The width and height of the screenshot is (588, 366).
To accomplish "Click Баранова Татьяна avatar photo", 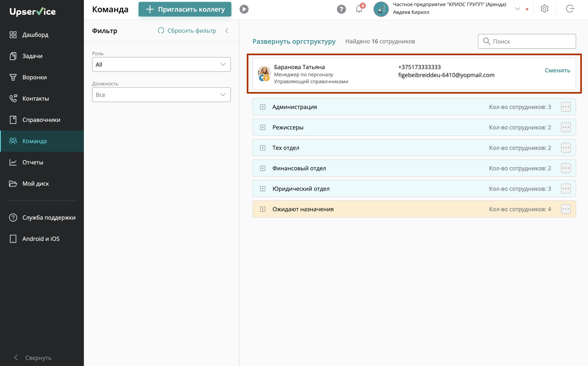I will [x=264, y=73].
